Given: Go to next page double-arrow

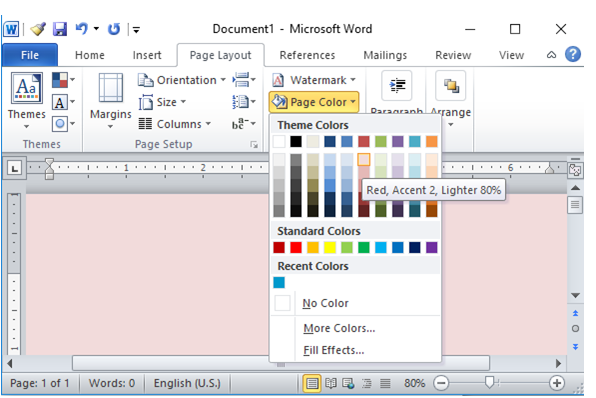Looking at the screenshot, I should [575, 347].
